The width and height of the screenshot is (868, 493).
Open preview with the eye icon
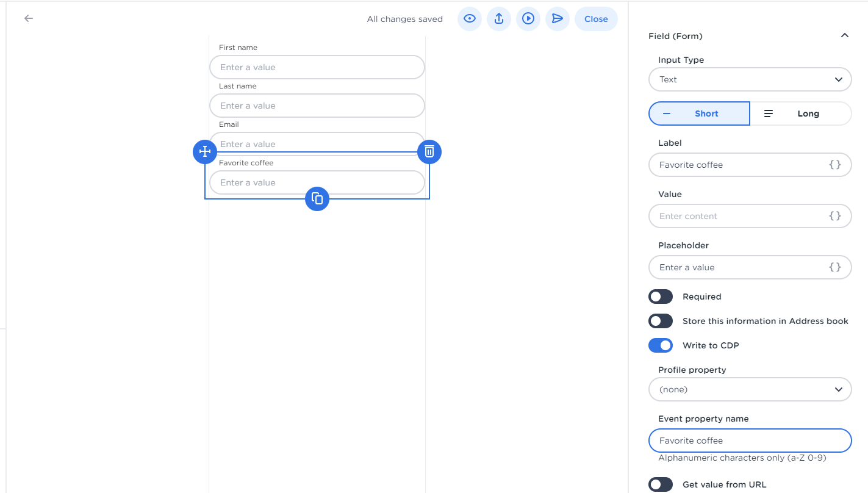click(469, 19)
